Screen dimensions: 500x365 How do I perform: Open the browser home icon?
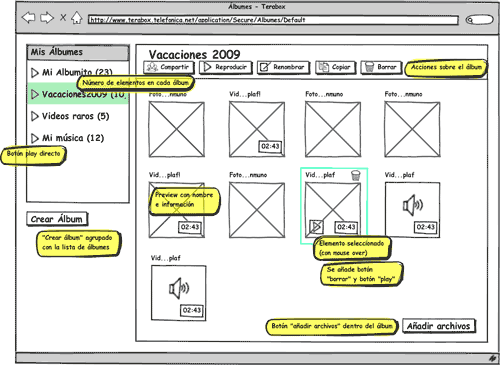coord(77,17)
